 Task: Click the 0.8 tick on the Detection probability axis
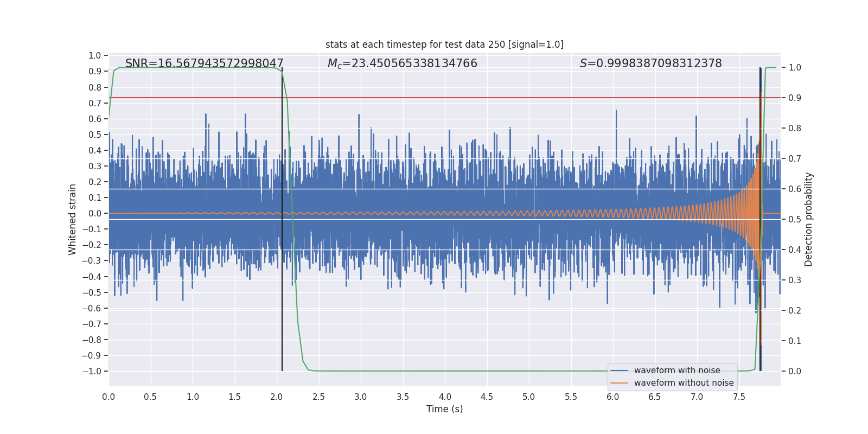pyautogui.click(x=795, y=128)
